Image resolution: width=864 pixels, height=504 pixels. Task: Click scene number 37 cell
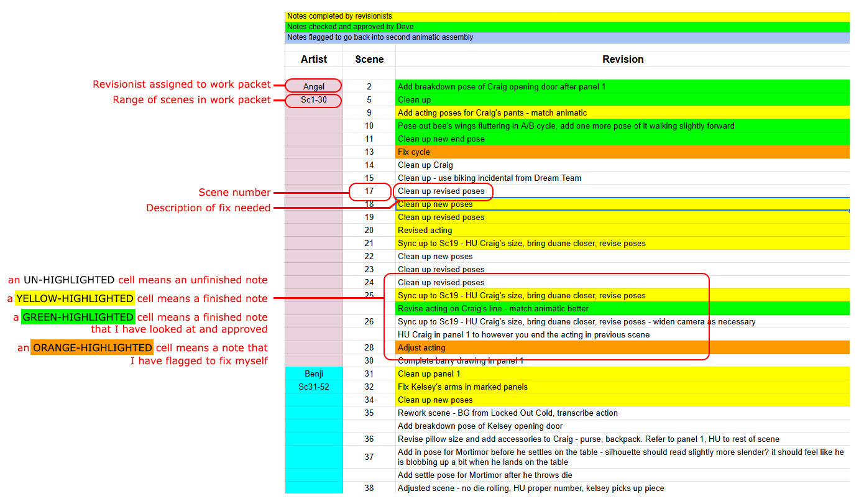click(x=369, y=457)
